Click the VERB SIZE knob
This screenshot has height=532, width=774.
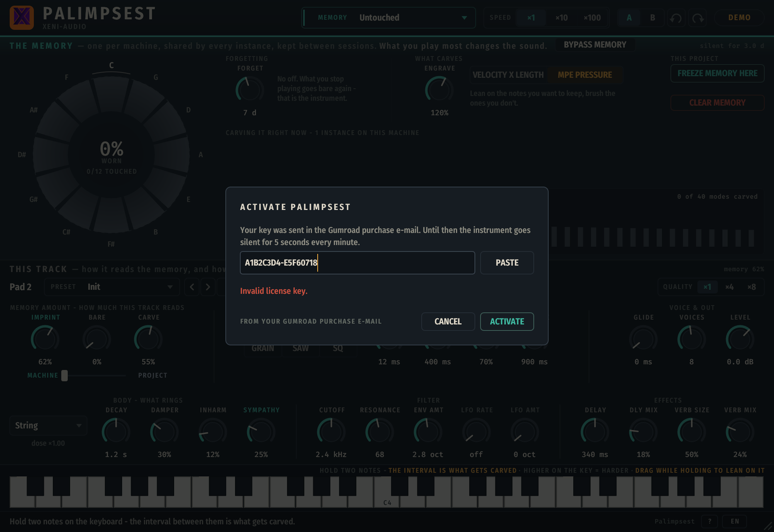click(692, 431)
